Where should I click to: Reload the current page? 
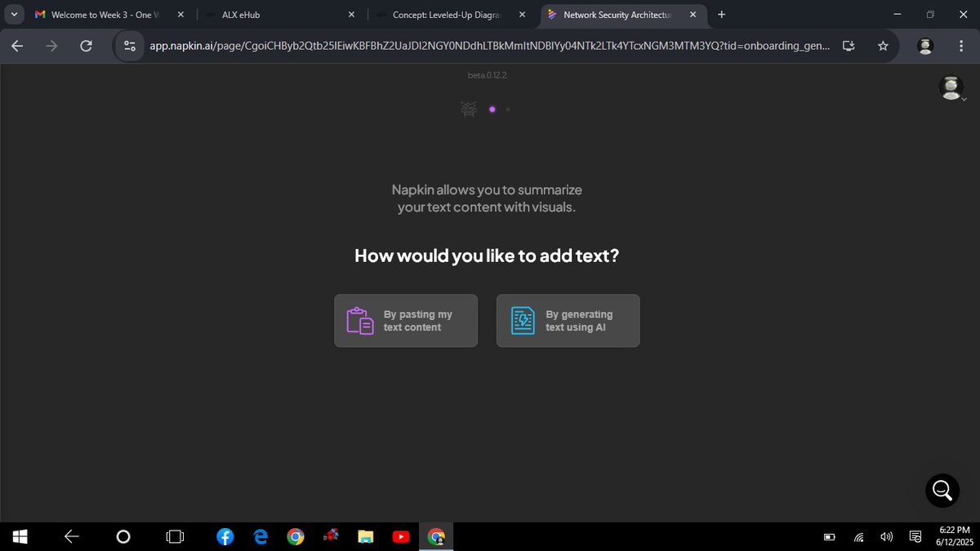[x=86, y=47]
